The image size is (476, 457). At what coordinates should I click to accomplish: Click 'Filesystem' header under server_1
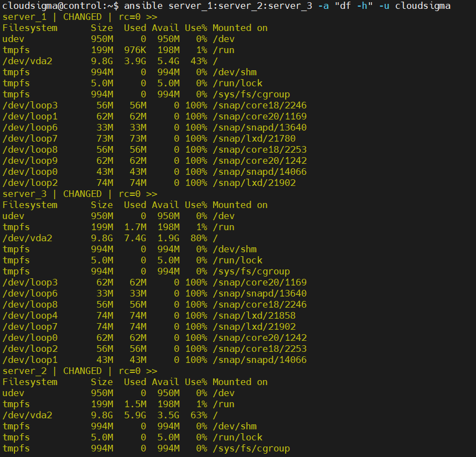pyautogui.click(x=30, y=28)
